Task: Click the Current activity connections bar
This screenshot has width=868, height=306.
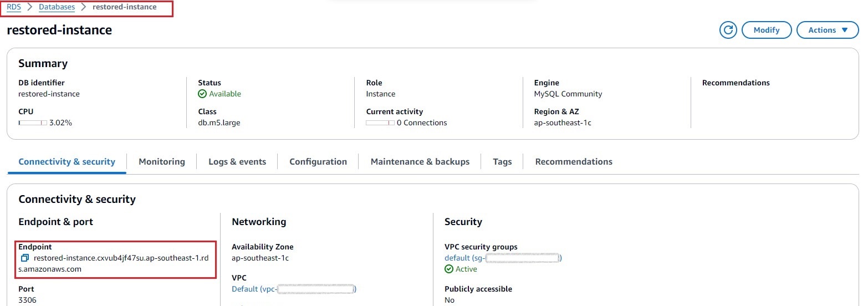Action: pyautogui.click(x=380, y=123)
